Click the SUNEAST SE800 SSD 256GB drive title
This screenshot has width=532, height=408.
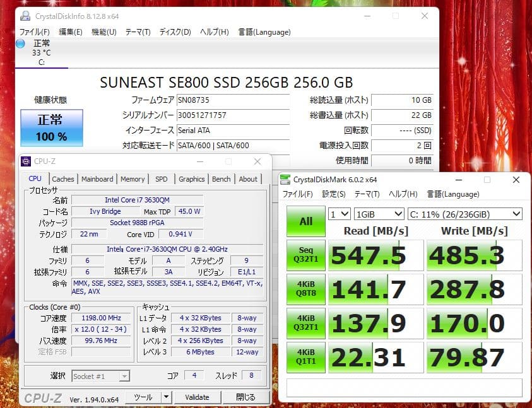227,83
